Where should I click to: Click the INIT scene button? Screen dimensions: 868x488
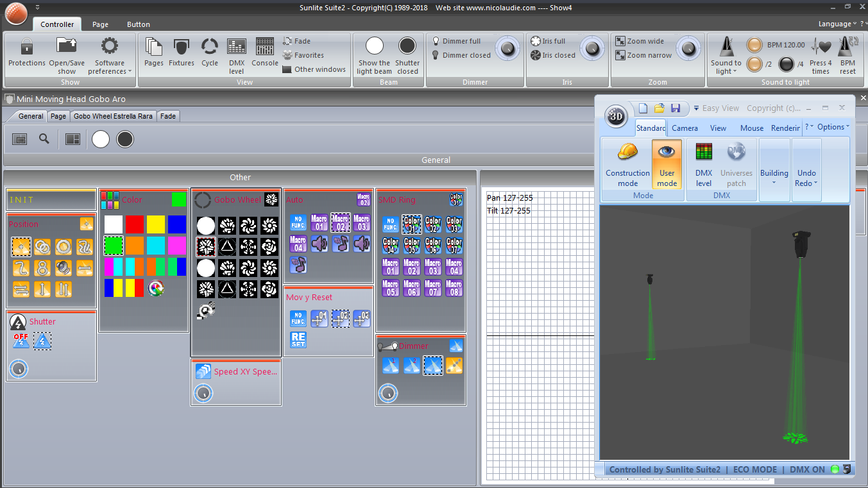[x=51, y=200]
